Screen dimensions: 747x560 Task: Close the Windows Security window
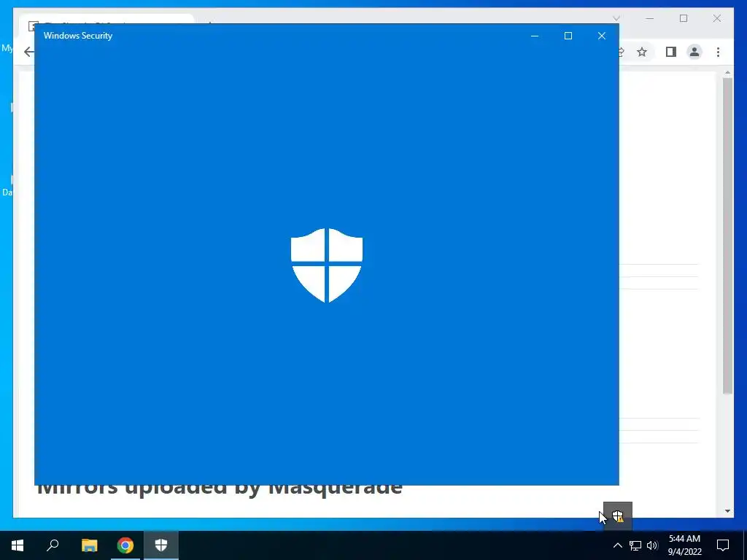602,36
